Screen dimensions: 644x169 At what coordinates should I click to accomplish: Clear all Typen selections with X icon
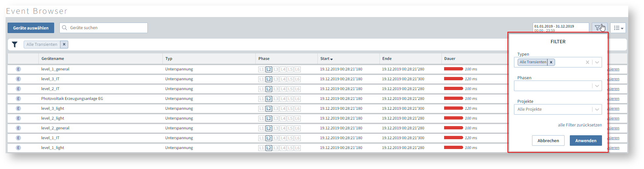pyautogui.click(x=587, y=62)
